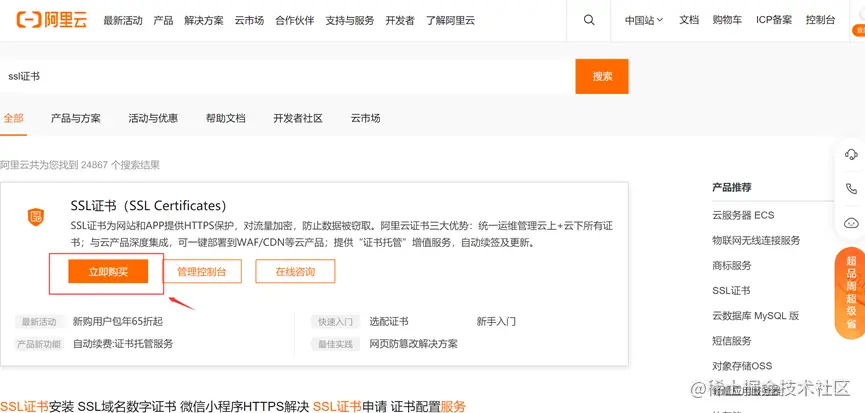Open the 最新活动 menu
This screenshot has height=413, width=865.
coord(122,20)
